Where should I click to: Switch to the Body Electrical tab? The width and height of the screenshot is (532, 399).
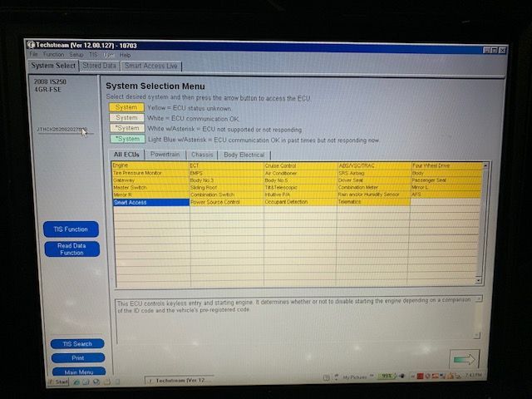pos(244,155)
